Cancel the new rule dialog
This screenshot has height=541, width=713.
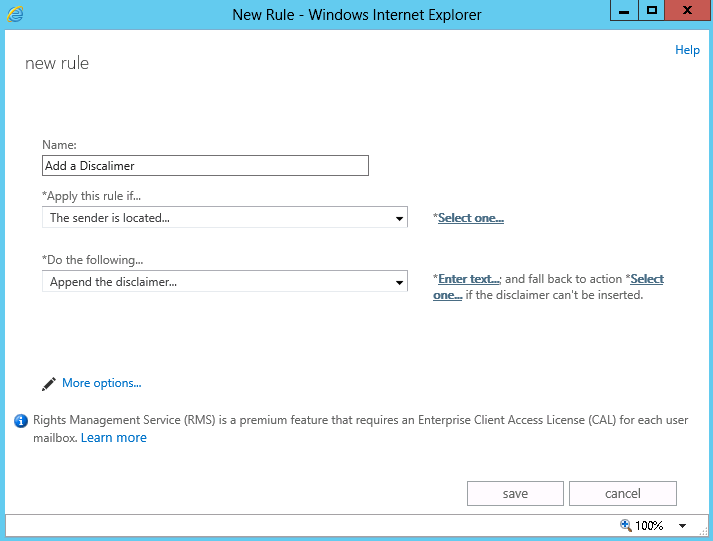coord(623,493)
